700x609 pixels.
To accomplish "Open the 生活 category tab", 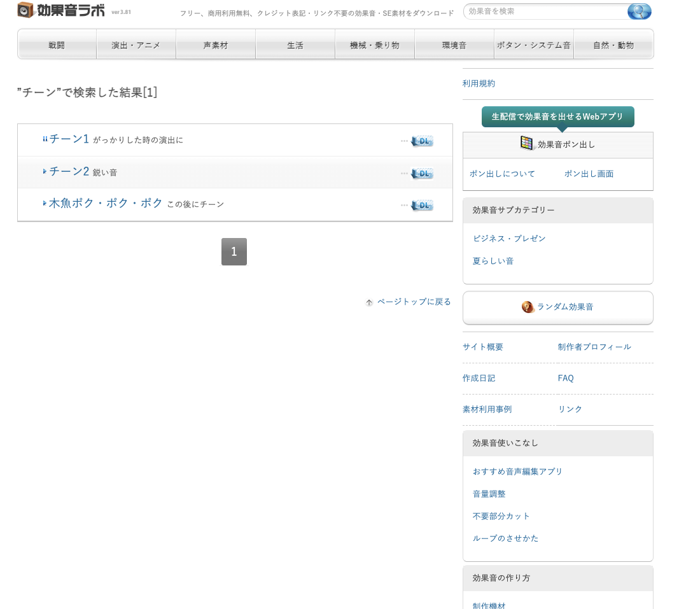I will coord(295,45).
